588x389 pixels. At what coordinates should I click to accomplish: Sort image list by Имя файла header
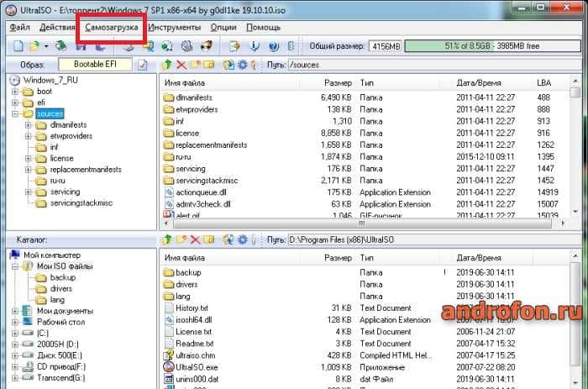(x=185, y=83)
